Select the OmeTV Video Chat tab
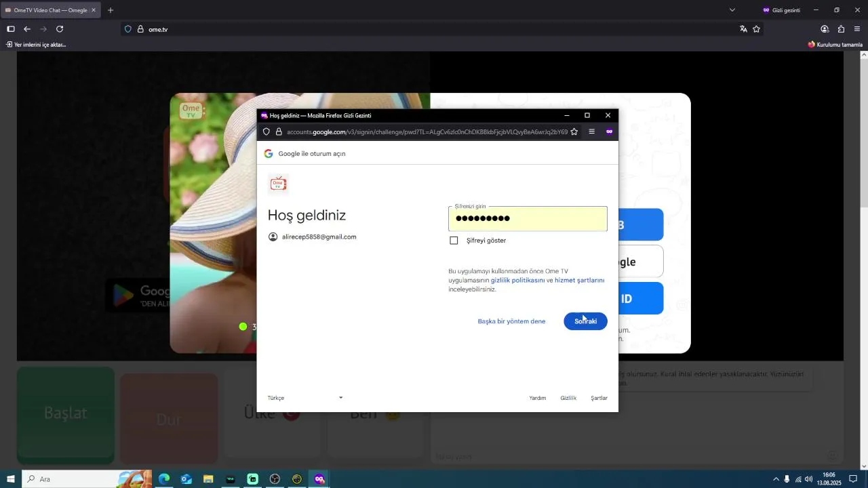This screenshot has width=868, height=488. (51, 10)
